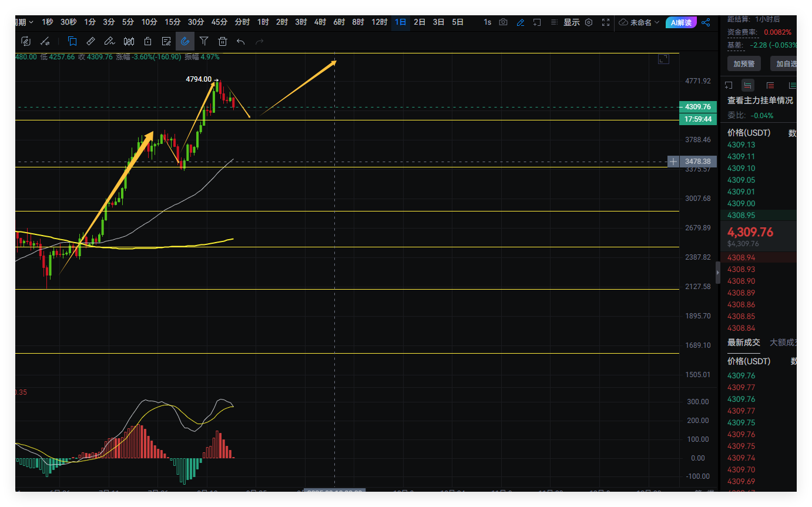
Task: Switch to 分时 timeframe
Action: click(242, 22)
